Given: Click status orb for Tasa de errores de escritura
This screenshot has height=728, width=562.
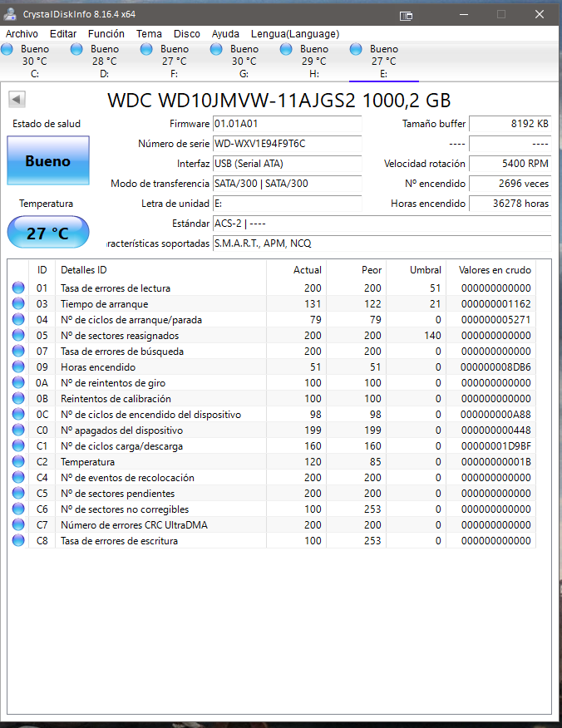Looking at the screenshot, I should coord(18,540).
